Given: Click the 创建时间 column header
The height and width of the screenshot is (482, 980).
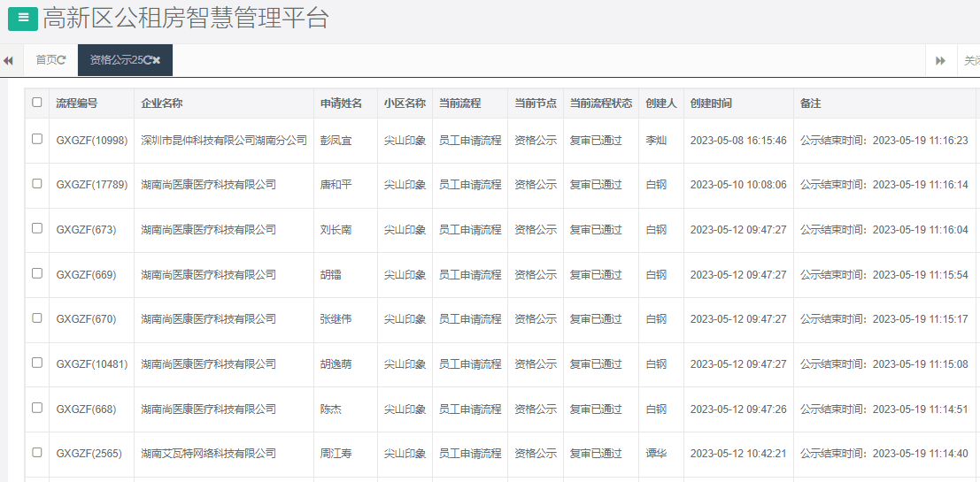Looking at the screenshot, I should (x=711, y=103).
